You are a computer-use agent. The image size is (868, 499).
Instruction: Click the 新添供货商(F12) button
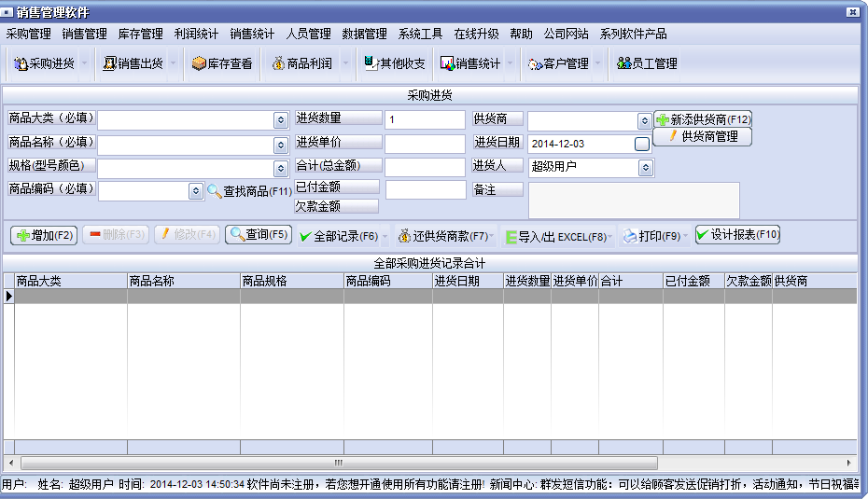702,119
